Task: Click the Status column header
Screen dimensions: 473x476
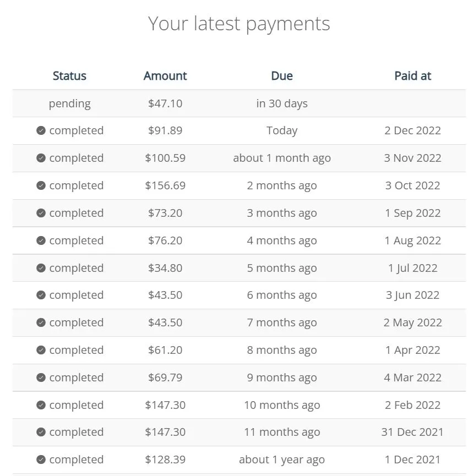Action: click(69, 76)
